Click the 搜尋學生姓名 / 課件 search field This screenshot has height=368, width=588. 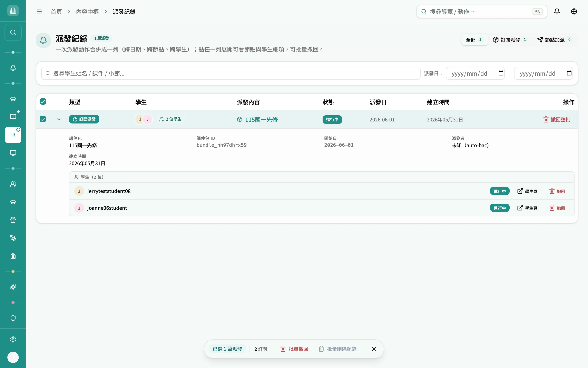coord(231,73)
